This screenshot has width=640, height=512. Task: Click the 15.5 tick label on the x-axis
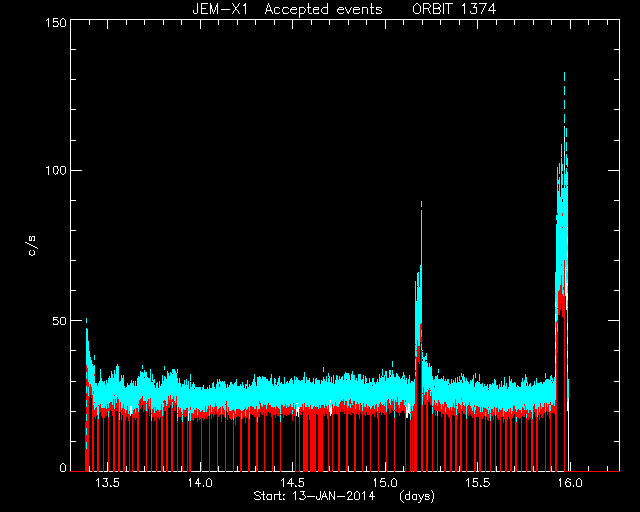pos(478,483)
